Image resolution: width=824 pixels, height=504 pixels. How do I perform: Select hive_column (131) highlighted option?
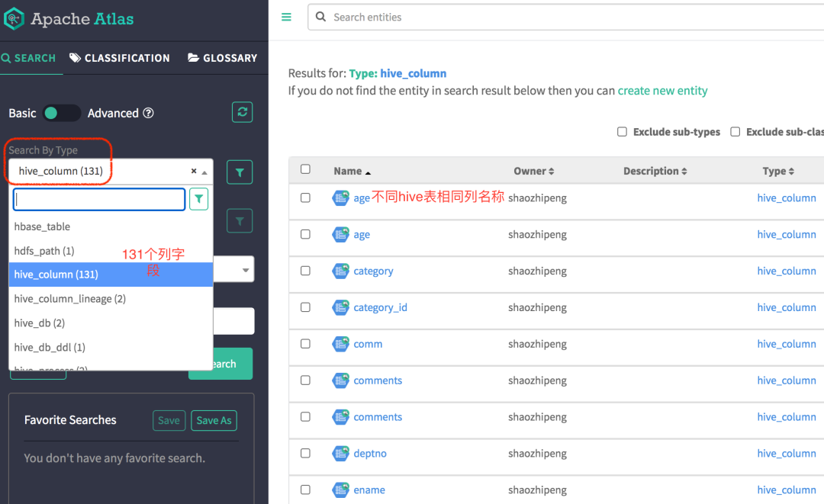point(111,274)
